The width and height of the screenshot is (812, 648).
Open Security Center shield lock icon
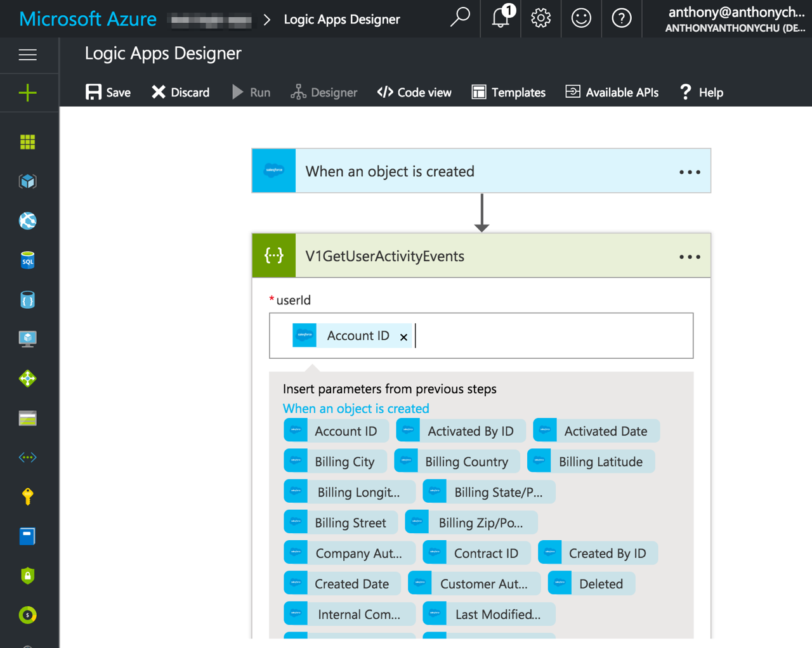tap(27, 576)
